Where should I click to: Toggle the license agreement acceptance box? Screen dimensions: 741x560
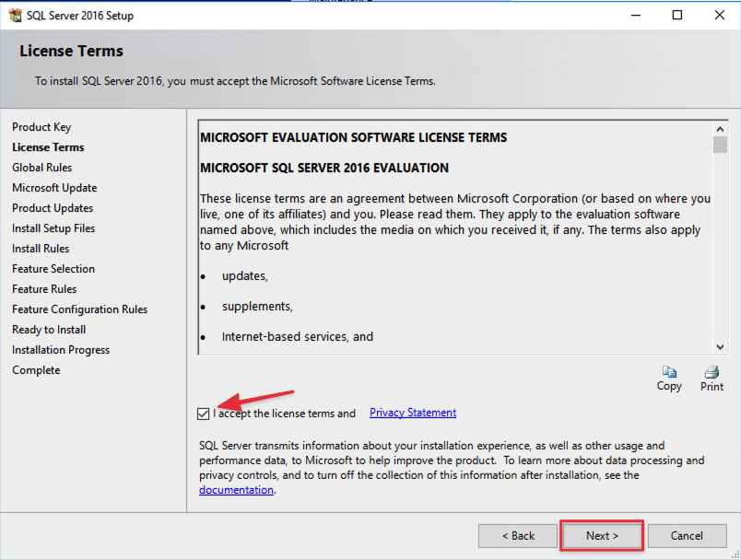click(x=204, y=414)
